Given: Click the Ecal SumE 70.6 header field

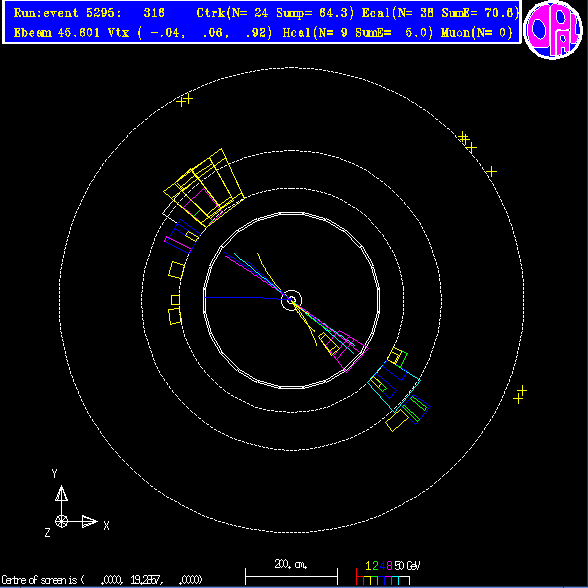Looking at the screenshot, I should [440, 13].
